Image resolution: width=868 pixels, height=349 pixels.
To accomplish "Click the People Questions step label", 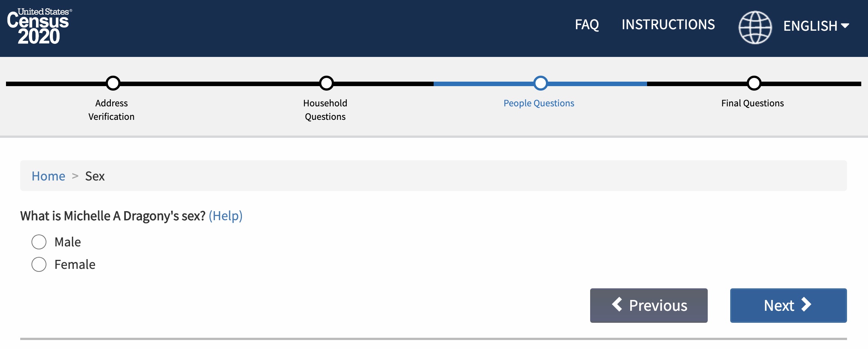I will [538, 103].
